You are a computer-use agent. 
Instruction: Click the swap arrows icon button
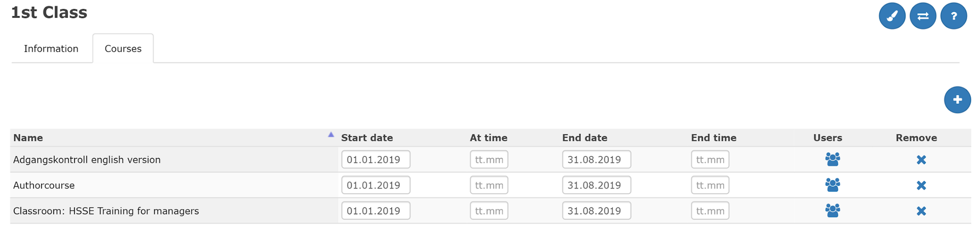pyautogui.click(x=923, y=16)
